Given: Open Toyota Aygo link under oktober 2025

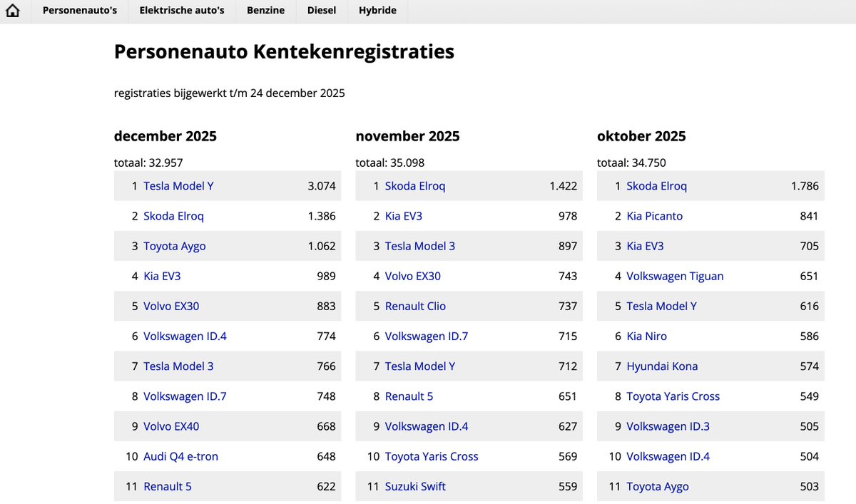Looking at the screenshot, I should click(658, 486).
